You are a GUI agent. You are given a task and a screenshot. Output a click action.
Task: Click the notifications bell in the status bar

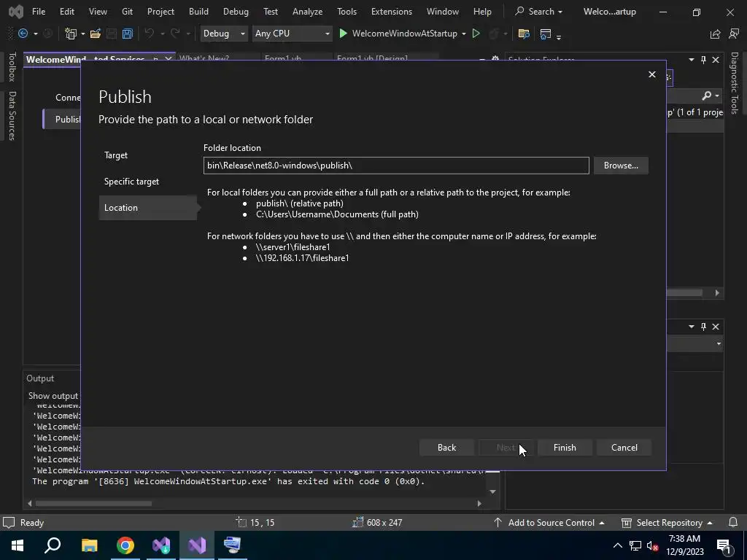[733, 522]
